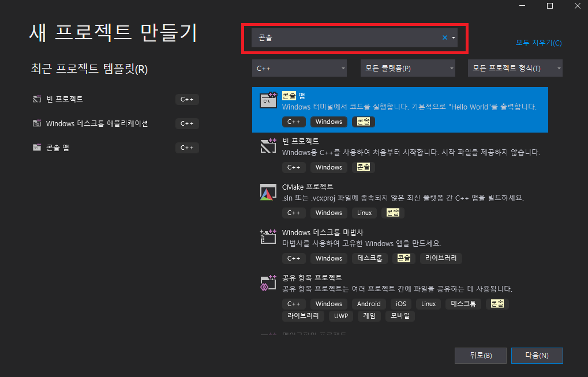Click the 모바일 tag
This screenshot has width=588, height=377.
(x=400, y=316)
